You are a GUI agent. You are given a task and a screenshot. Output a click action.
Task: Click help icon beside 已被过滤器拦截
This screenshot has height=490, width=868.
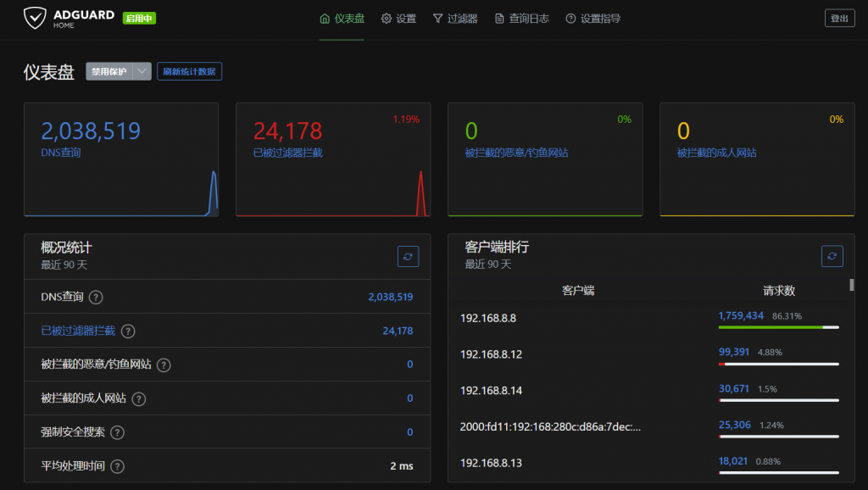pyautogui.click(x=128, y=331)
